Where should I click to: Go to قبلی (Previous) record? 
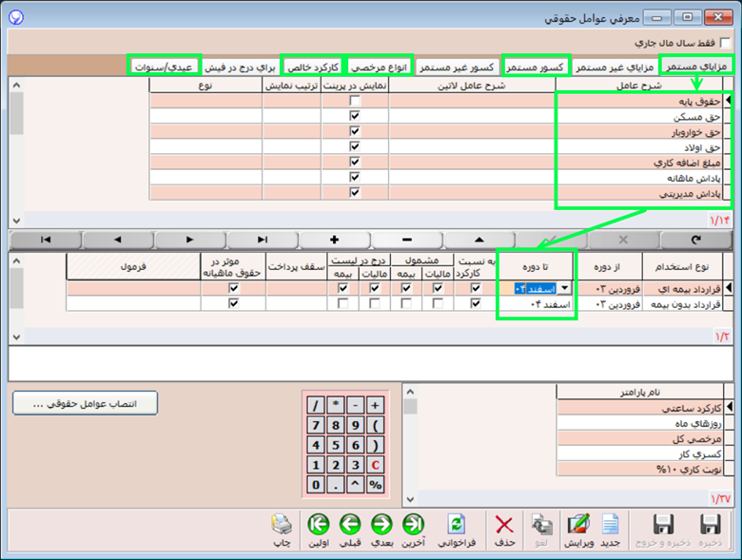point(349,524)
